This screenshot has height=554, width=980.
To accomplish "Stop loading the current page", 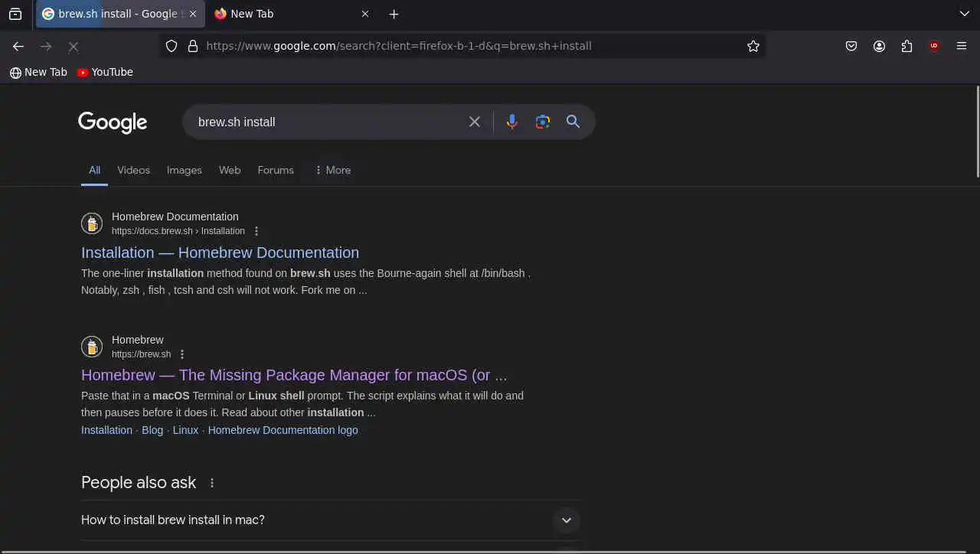I will point(73,46).
